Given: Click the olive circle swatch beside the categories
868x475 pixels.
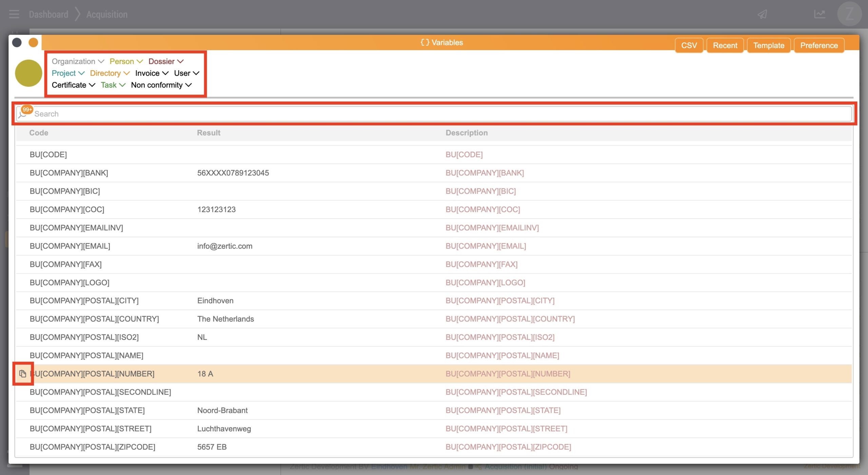Looking at the screenshot, I should [x=28, y=73].
